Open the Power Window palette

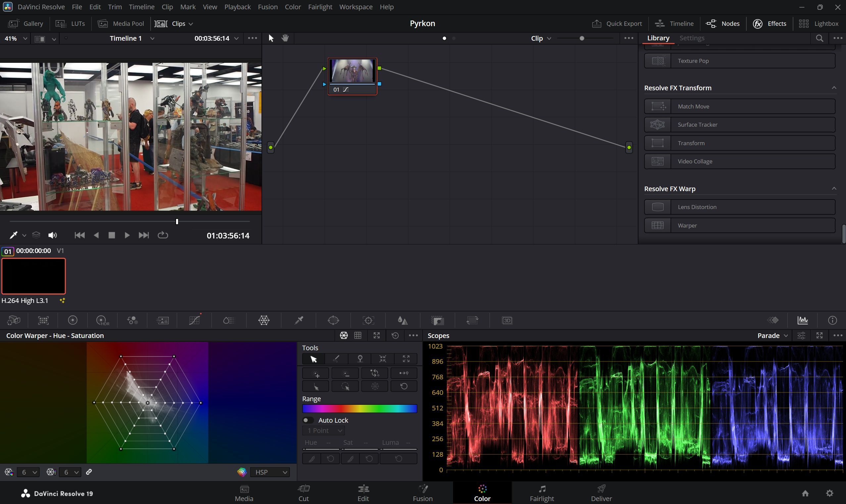(x=333, y=320)
